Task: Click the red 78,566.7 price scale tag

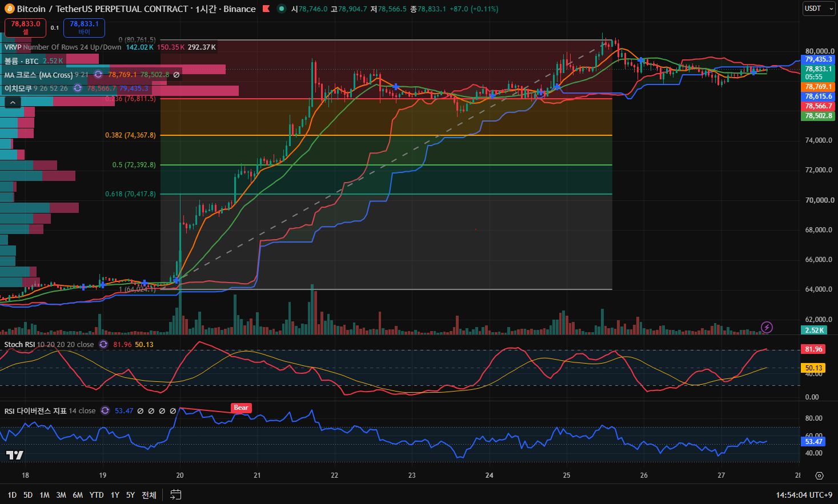Action: point(819,106)
